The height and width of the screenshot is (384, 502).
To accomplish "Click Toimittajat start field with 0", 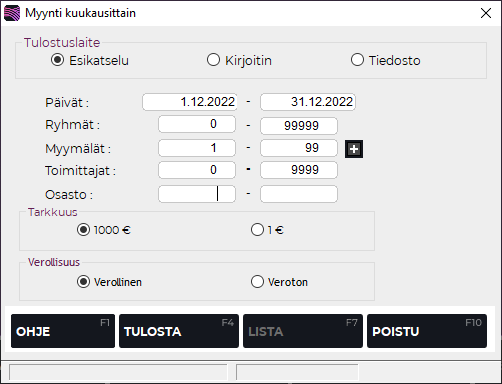I will tap(197, 170).
